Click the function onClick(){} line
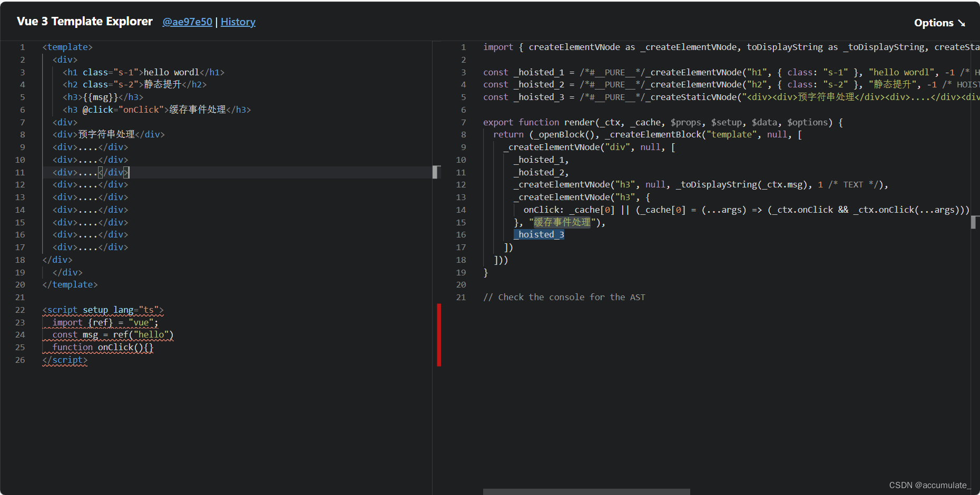This screenshot has height=495, width=980. (103, 347)
